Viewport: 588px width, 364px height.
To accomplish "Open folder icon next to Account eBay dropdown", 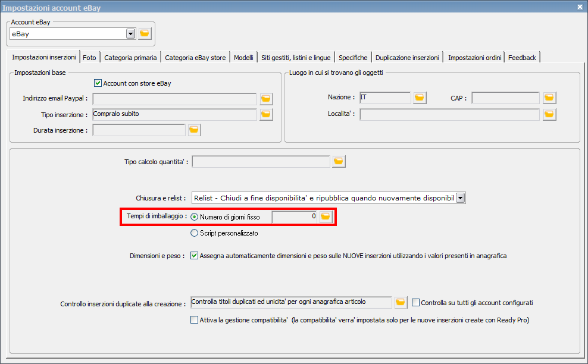I will coord(145,34).
